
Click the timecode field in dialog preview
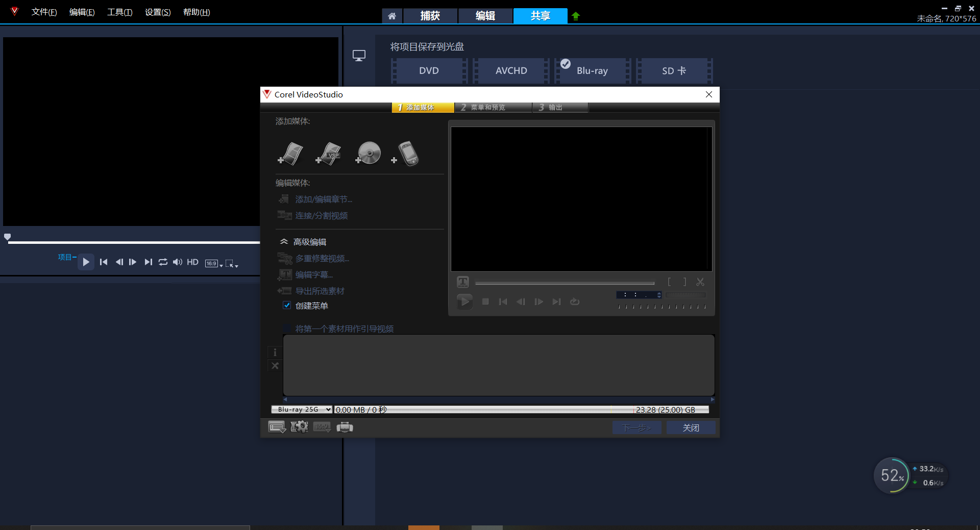[x=636, y=295]
